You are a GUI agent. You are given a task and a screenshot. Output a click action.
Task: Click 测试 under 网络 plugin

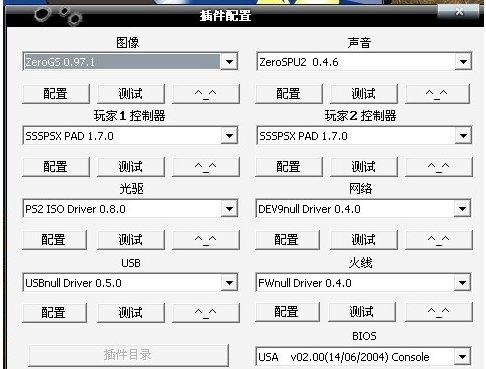coord(364,240)
